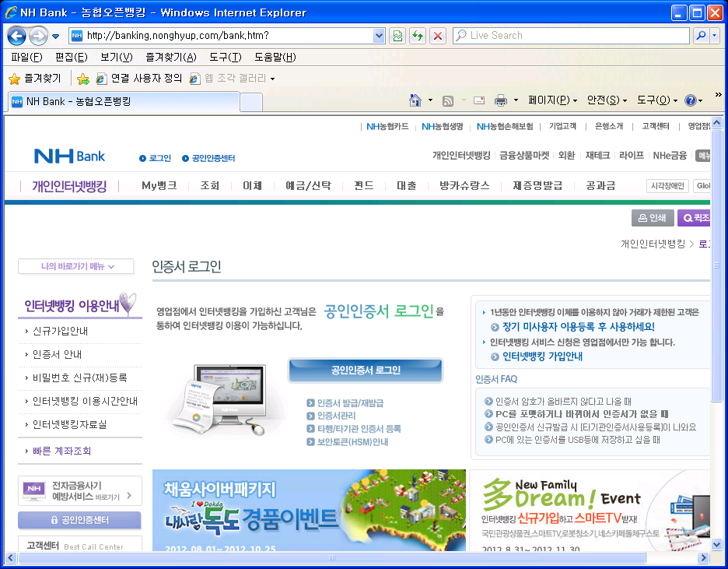
Task: Click the 시각장애인 button
Action: 667,186
